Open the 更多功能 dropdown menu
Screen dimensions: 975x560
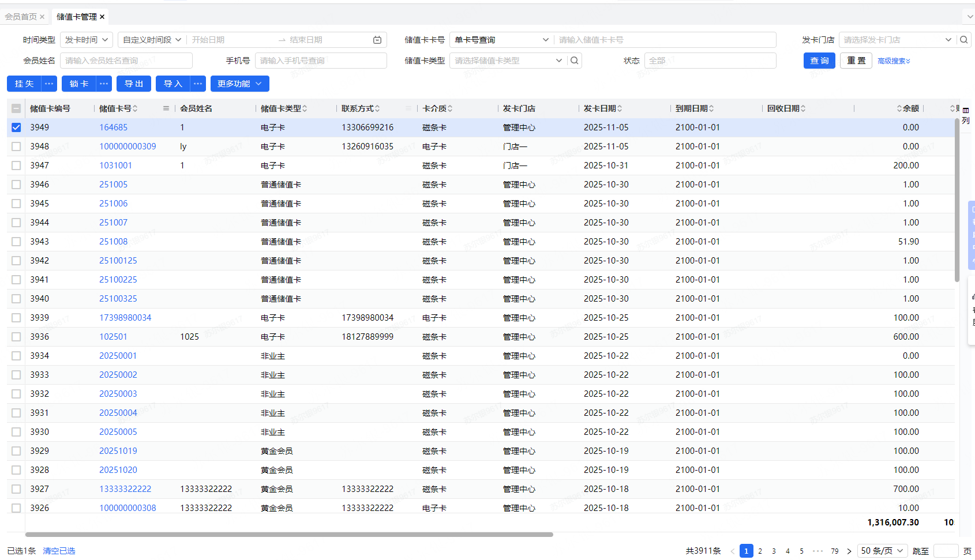pos(239,84)
